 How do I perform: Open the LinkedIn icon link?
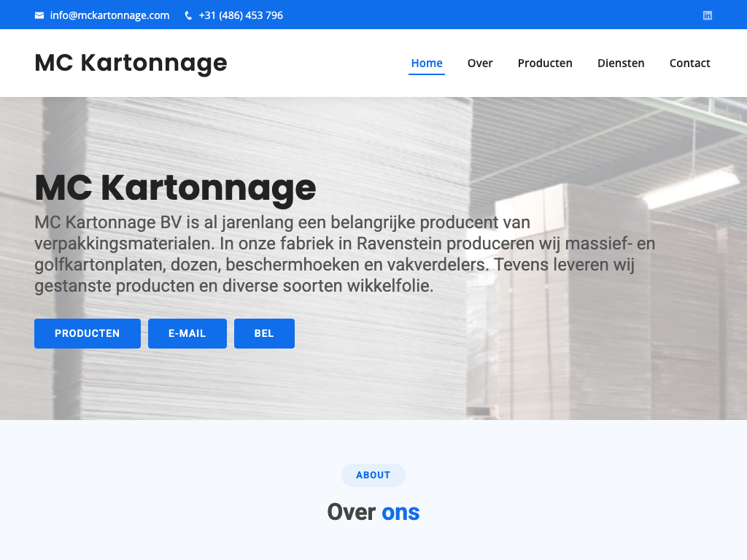point(707,15)
